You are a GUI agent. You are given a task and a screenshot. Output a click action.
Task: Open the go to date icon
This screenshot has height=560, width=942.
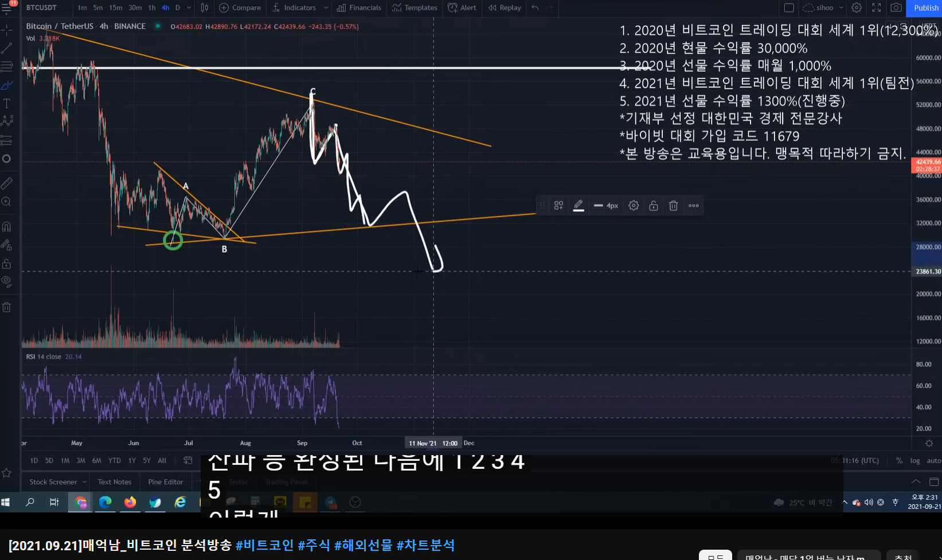(187, 460)
